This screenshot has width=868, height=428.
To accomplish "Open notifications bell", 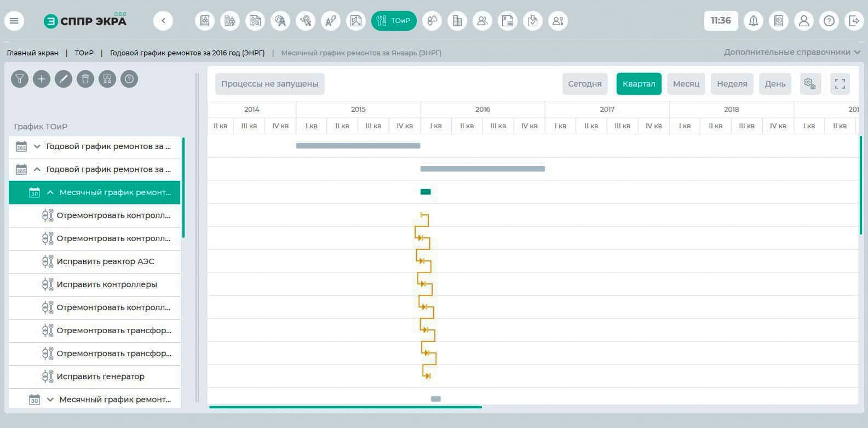I will pos(754,21).
